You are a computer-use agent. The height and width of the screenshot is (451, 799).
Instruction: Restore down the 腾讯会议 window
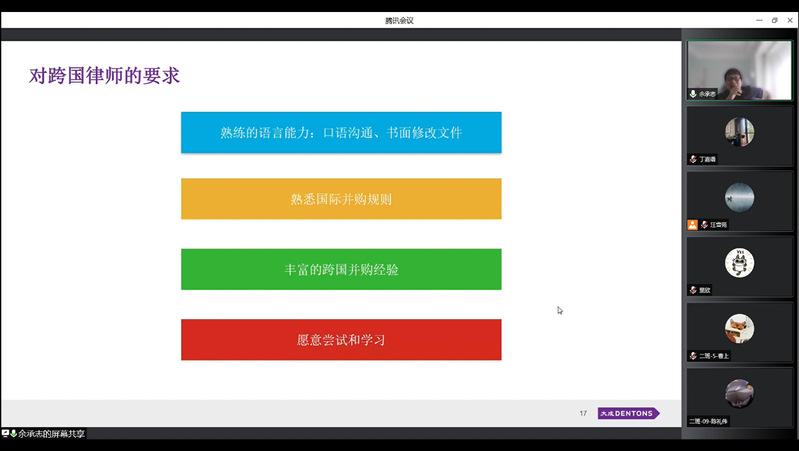click(x=774, y=20)
